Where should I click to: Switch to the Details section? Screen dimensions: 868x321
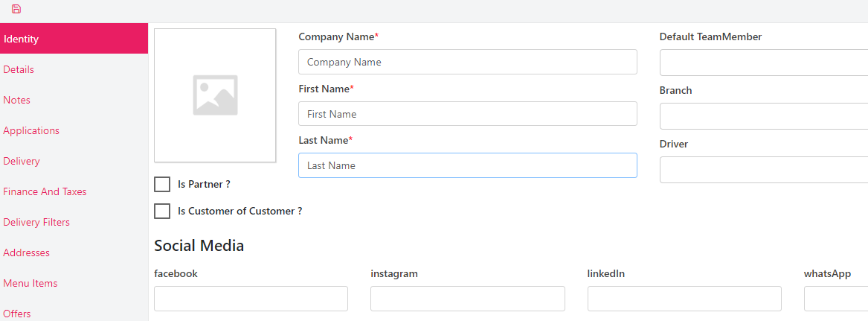(x=19, y=69)
